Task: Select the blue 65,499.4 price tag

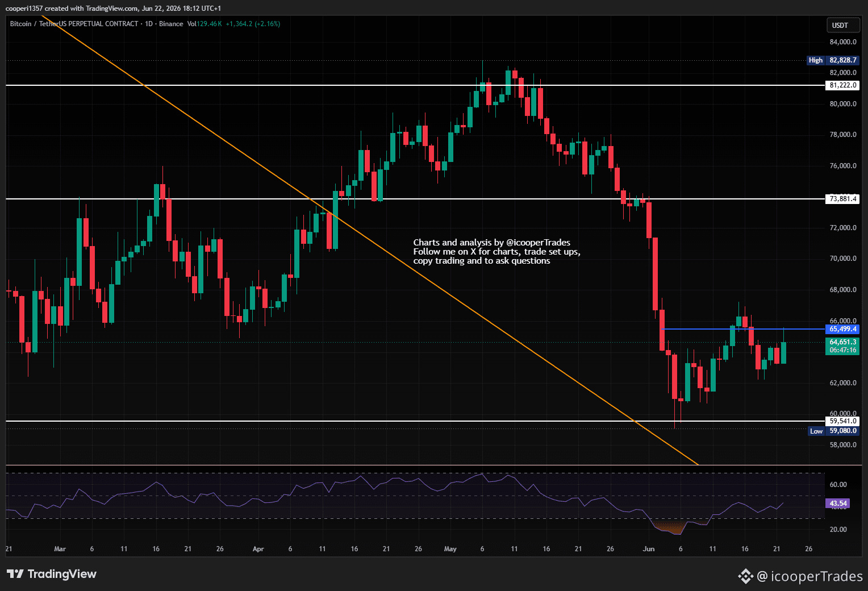Action: [842, 329]
